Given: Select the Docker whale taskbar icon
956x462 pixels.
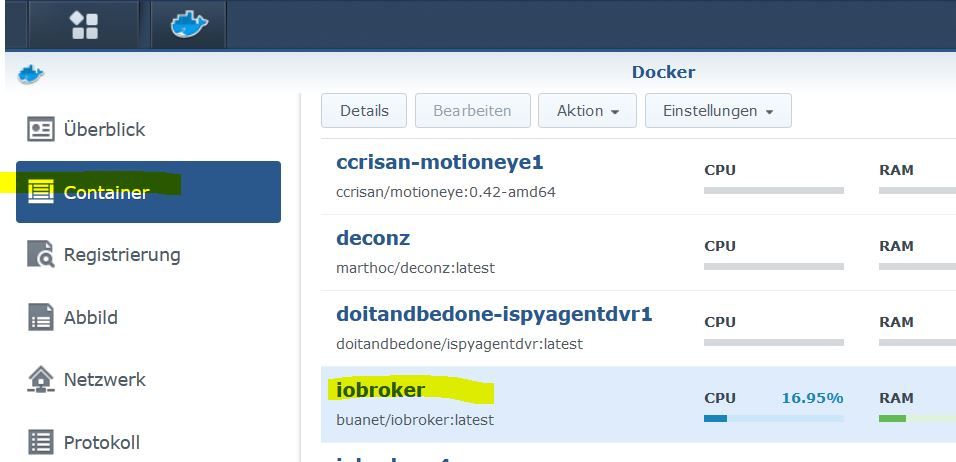Looking at the screenshot, I should pyautogui.click(x=189, y=25).
